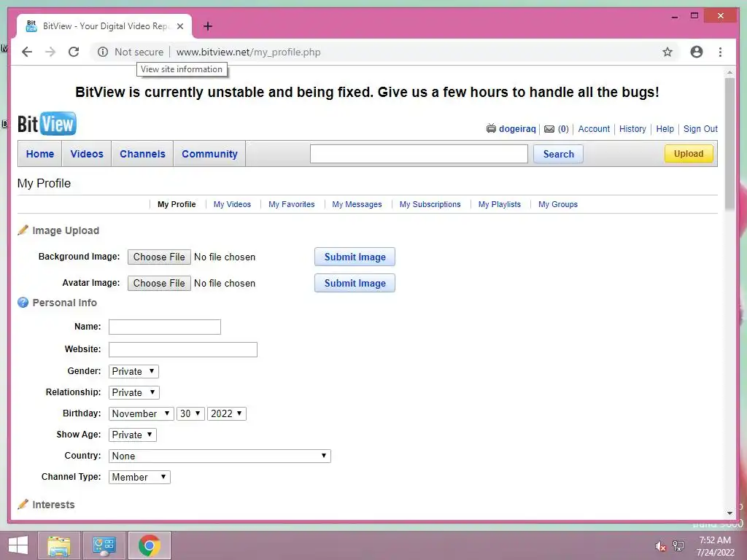Go to the Home tab
Image resolution: width=747 pixels, height=560 pixels.
pos(40,154)
